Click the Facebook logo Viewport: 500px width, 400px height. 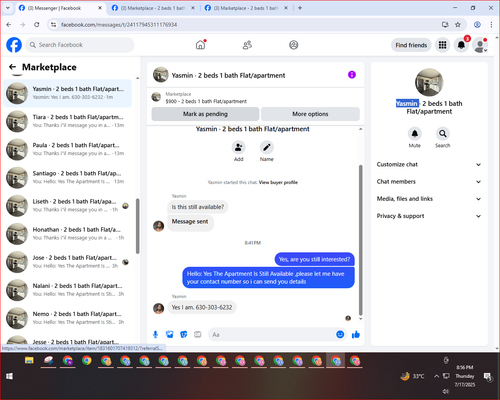pos(14,45)
